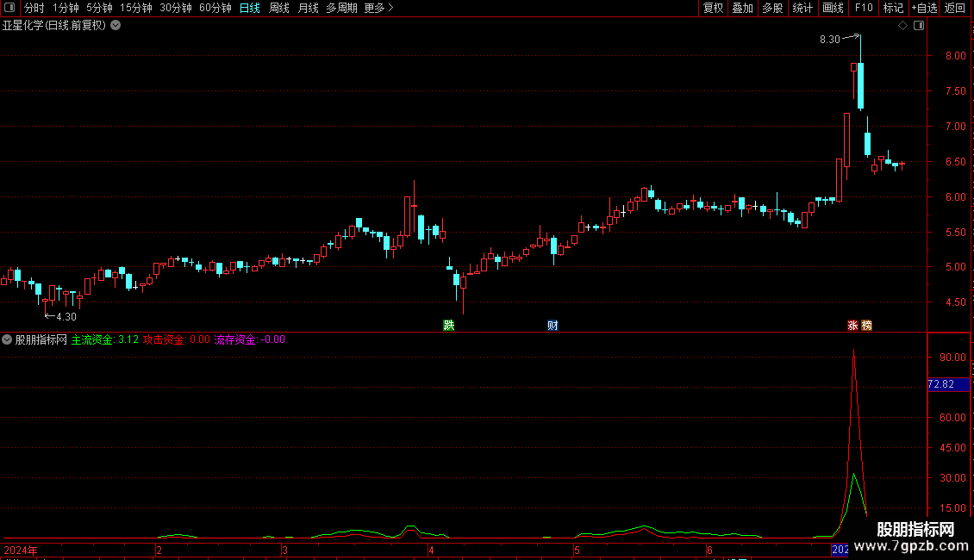This screenshot has width=974, height=560.
Task: Select the 60分钟 period
Action: coord(215,8)
